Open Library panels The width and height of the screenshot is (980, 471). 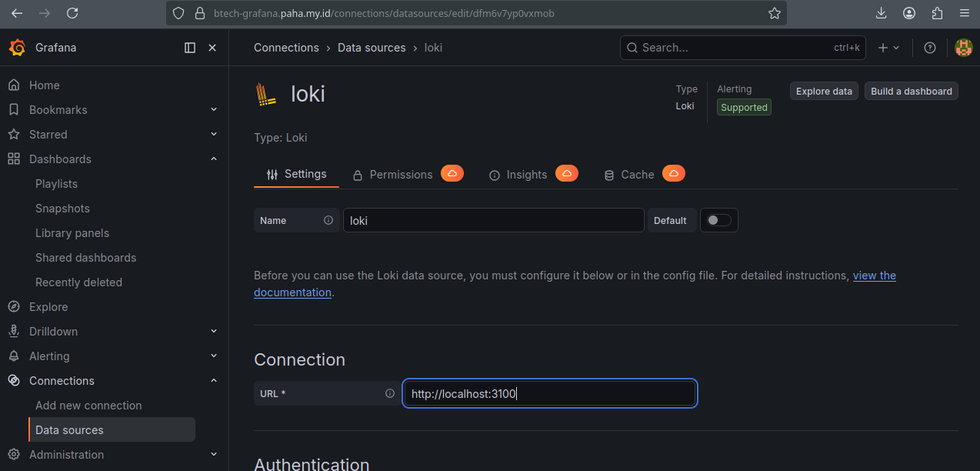click(x=72, y=233)
